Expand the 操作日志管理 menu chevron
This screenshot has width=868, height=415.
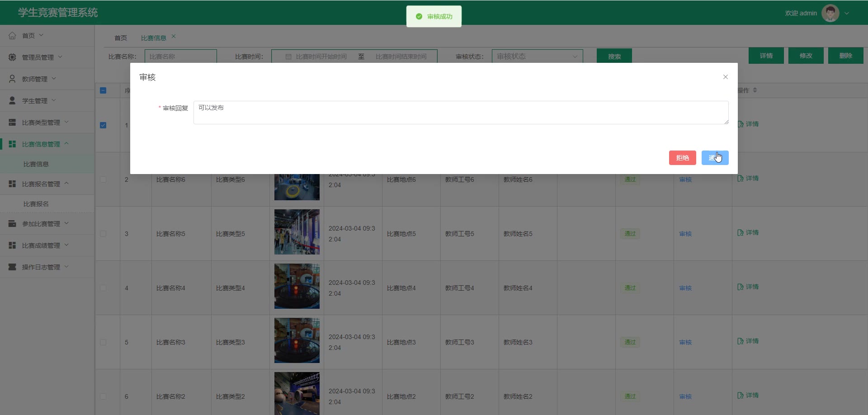66,266
